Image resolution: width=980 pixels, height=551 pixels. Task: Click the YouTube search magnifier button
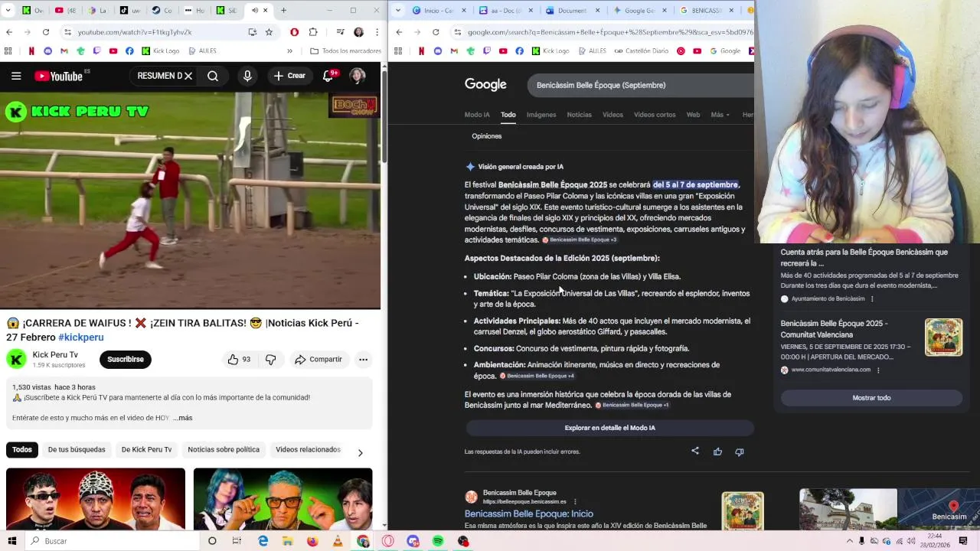tap(213, 76)
